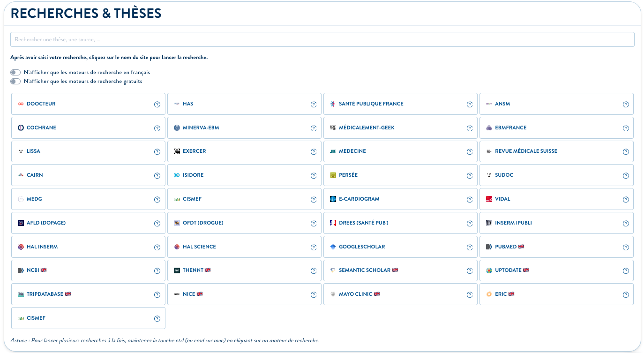Open the help icon for PubMed
The width and height of the screenshot is (644, 353).
pos(625,247)
